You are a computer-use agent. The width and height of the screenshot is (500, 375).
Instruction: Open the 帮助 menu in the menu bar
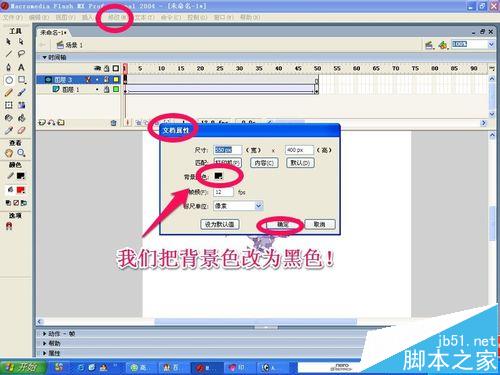coord(250,17)
